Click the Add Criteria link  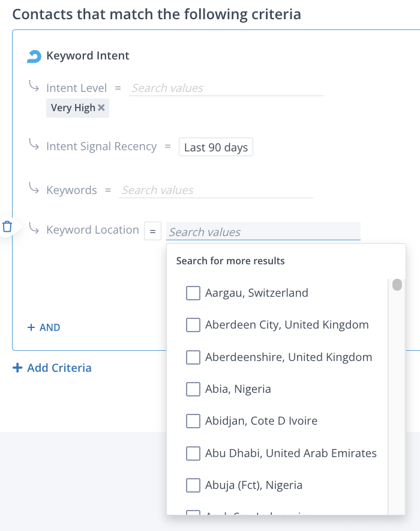tap(59, 368)
